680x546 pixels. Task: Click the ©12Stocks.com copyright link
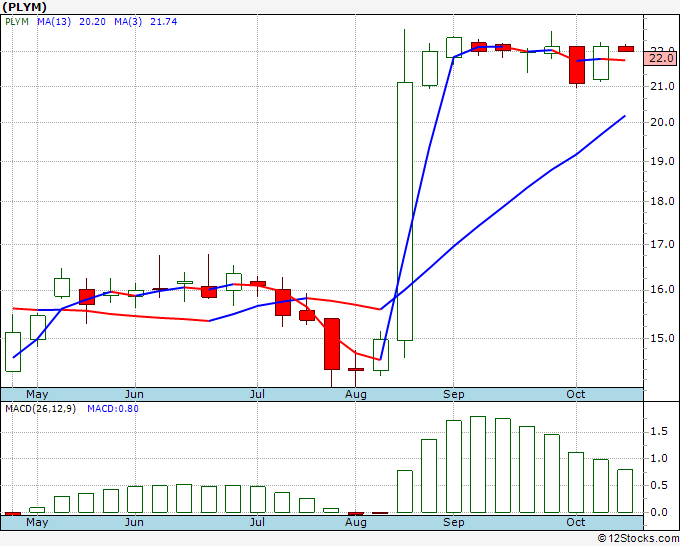638,539
